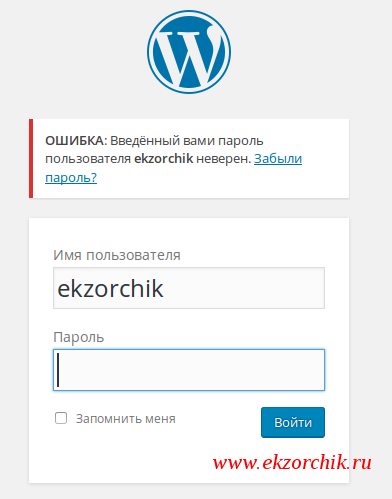Click the bold 'ekzorchik' in error message
The height and width of the screenshot is (499, 392).
(163, 159)
